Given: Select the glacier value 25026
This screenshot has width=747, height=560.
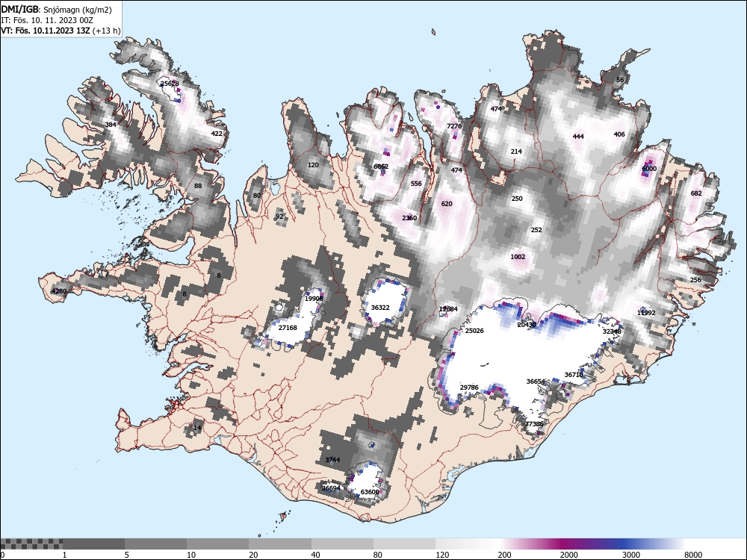Looking at the screenshot, I should click(x=474, y=331).
